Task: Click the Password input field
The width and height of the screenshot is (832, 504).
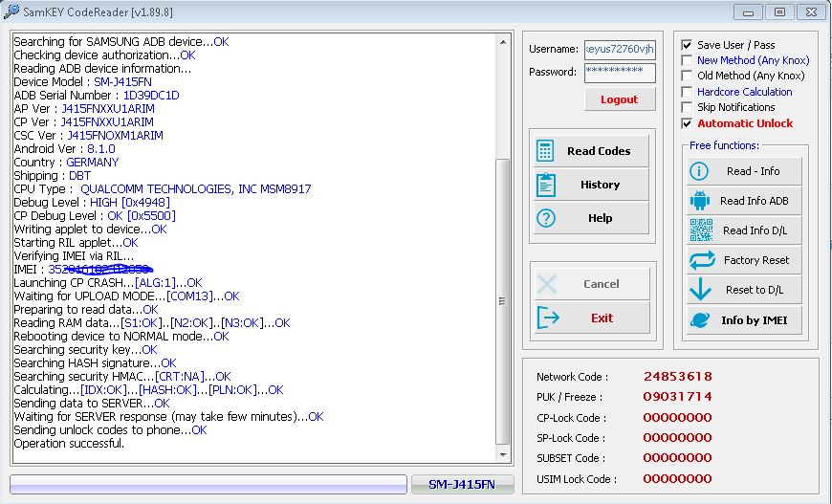Action: coord(620,73)
